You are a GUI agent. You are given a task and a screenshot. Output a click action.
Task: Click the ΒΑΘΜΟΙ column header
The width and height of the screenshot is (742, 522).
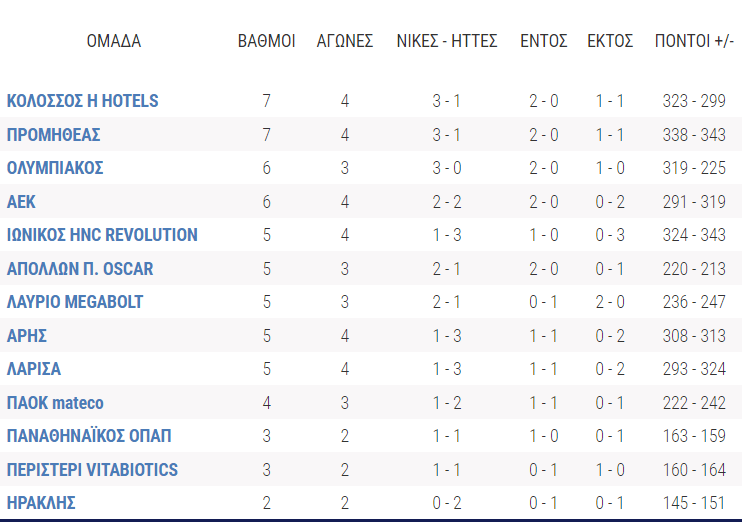266,41
